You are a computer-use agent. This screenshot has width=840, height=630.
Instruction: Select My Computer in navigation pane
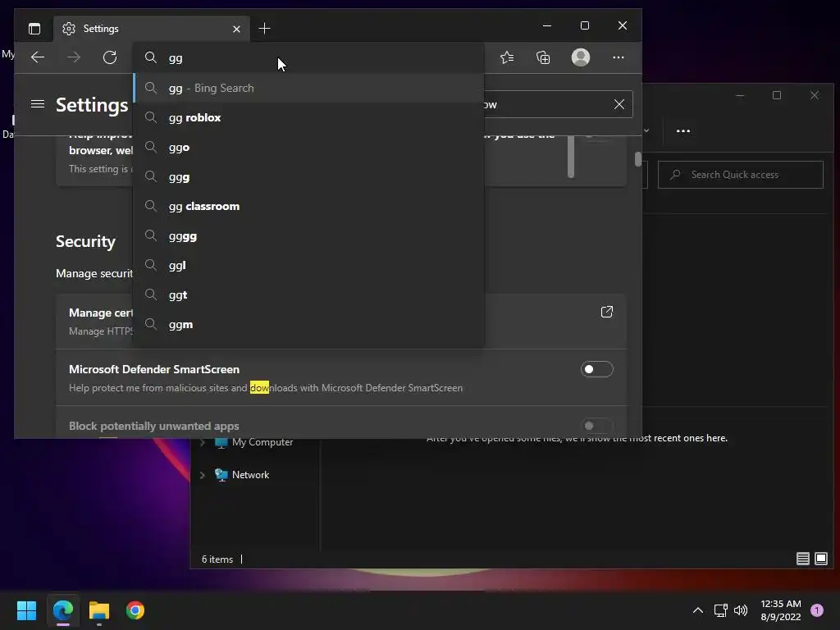262,442
